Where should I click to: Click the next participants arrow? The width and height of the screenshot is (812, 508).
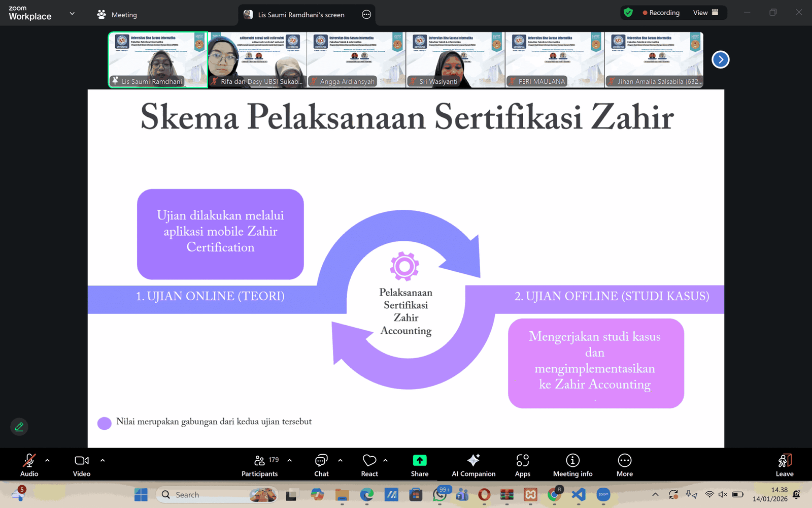point(720,59)
